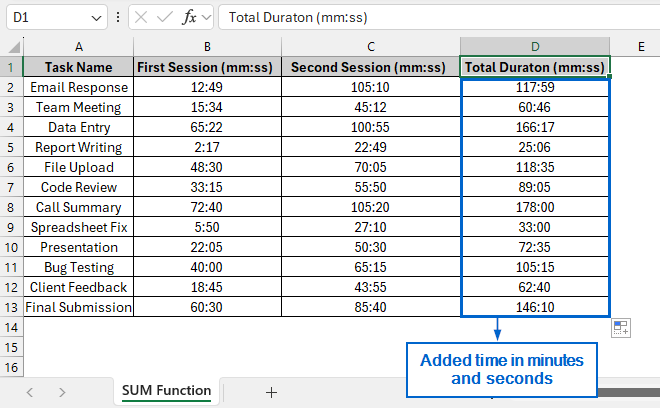Click the Enter checkmark icon in formula bar
The width and height of the screenshot is (660, 408).
(165, 17)
